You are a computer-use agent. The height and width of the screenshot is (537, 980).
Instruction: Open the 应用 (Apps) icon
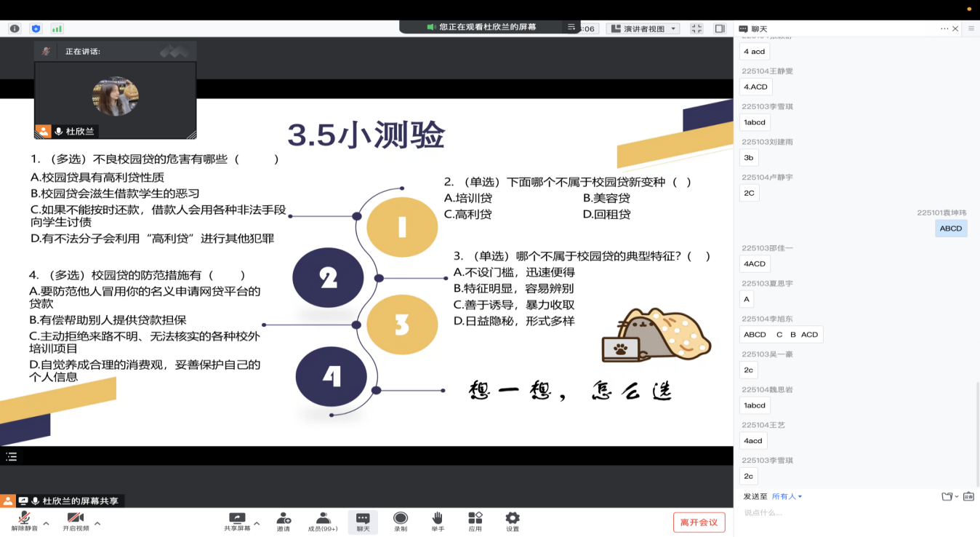tap(475, 520)
